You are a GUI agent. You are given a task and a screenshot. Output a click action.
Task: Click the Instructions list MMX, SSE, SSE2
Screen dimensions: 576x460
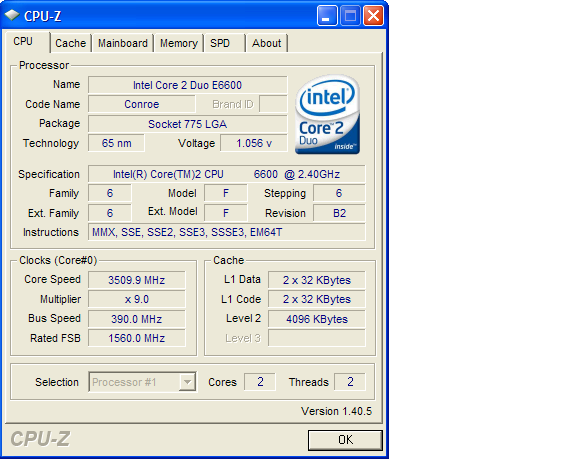coord(227,232)
